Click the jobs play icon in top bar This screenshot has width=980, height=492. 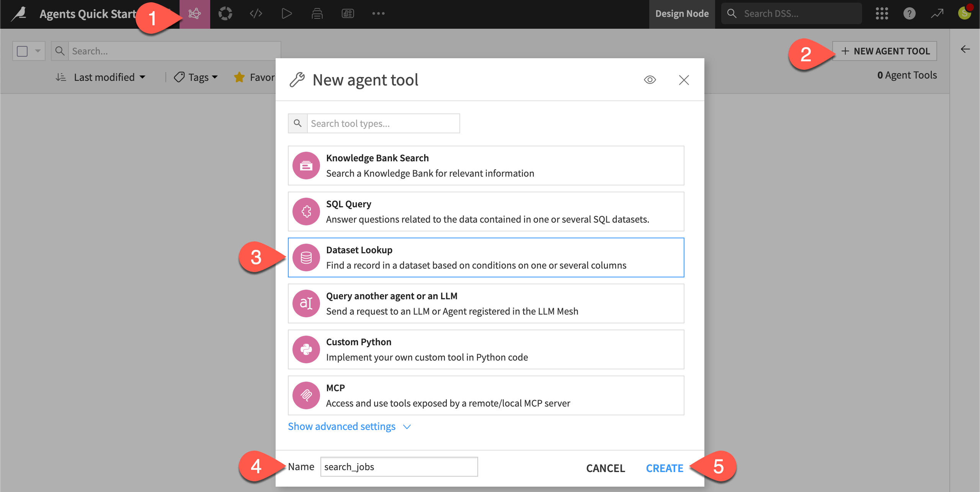(286, 13)
